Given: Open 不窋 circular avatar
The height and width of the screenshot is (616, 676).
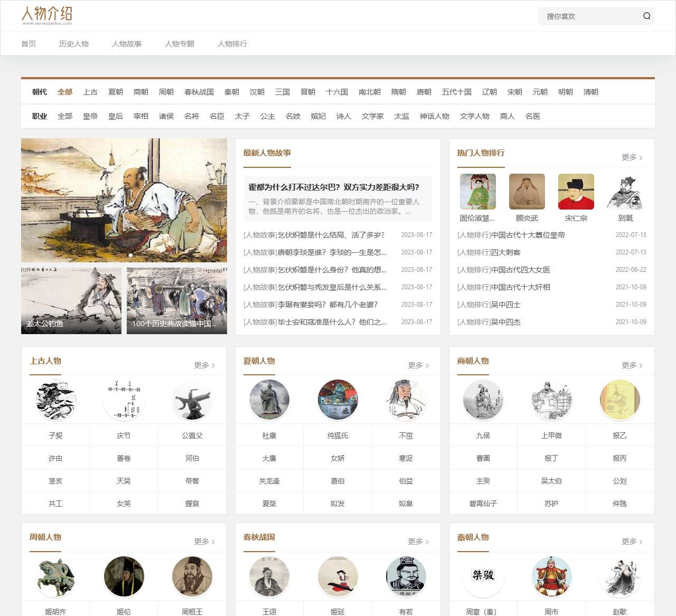Looking at the screenshot, I should [406, 400].
